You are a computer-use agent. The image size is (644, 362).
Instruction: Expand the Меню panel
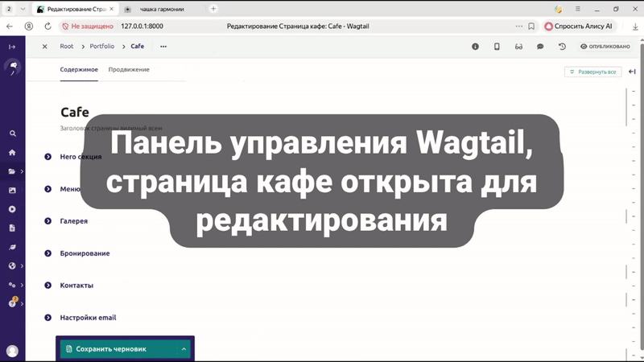tap(48, 189)
